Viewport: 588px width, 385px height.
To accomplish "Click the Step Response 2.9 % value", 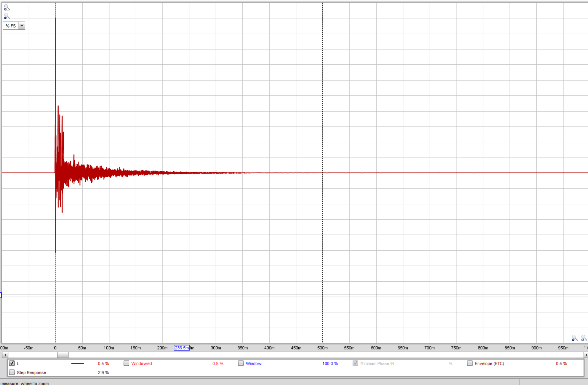I will 103,372.
